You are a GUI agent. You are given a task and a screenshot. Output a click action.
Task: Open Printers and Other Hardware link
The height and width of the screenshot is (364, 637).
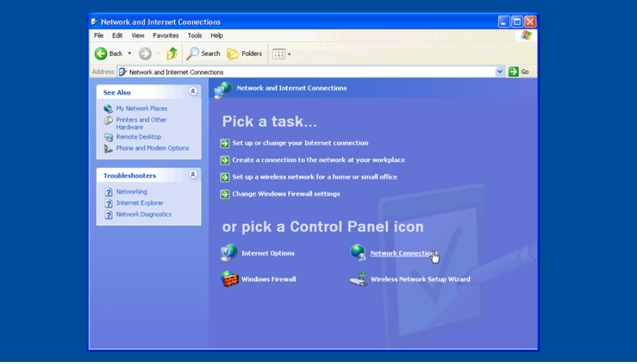point(141,123)
